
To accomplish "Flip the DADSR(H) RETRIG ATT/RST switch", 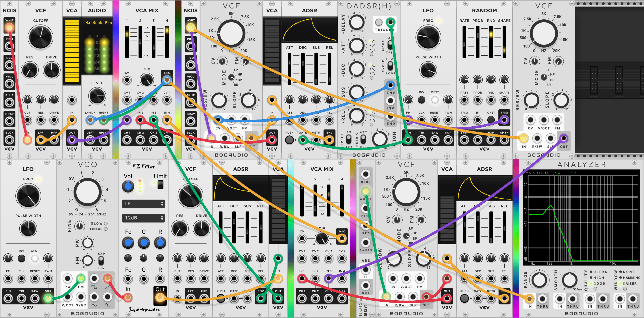I will click(x=363, y=139).
